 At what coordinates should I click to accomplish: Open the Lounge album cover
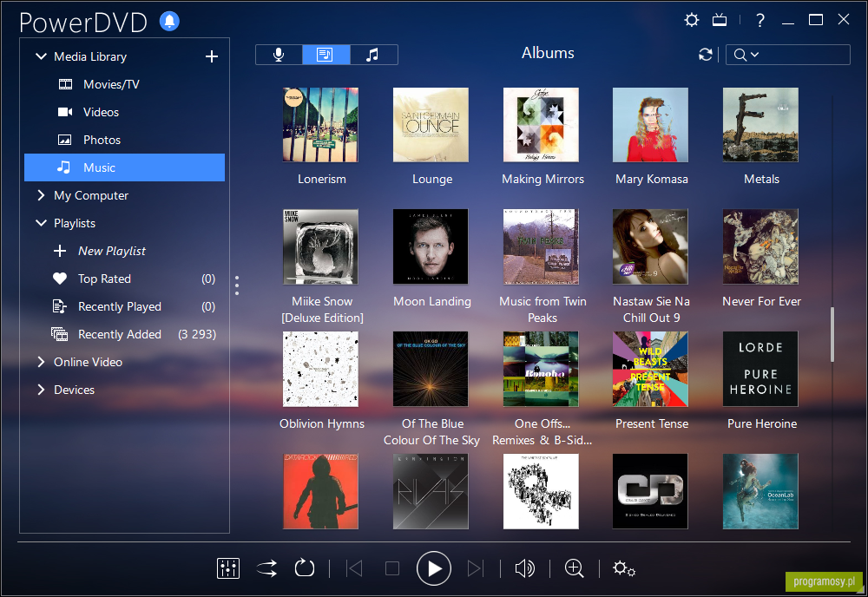[x=431, y=124]
